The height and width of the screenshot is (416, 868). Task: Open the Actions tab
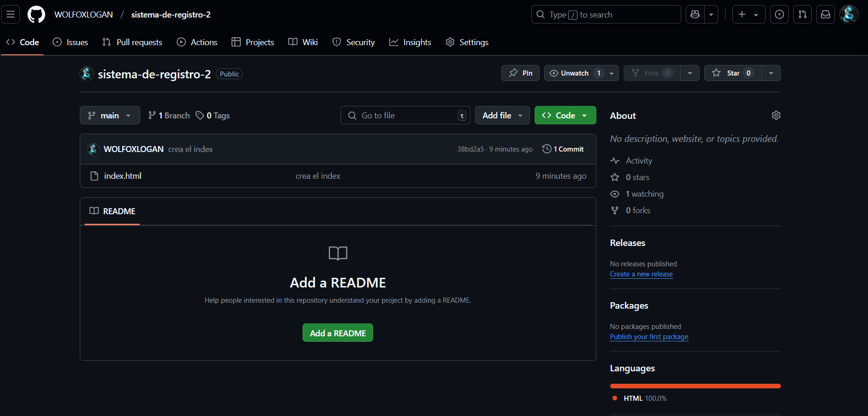(x=197, y=42)
